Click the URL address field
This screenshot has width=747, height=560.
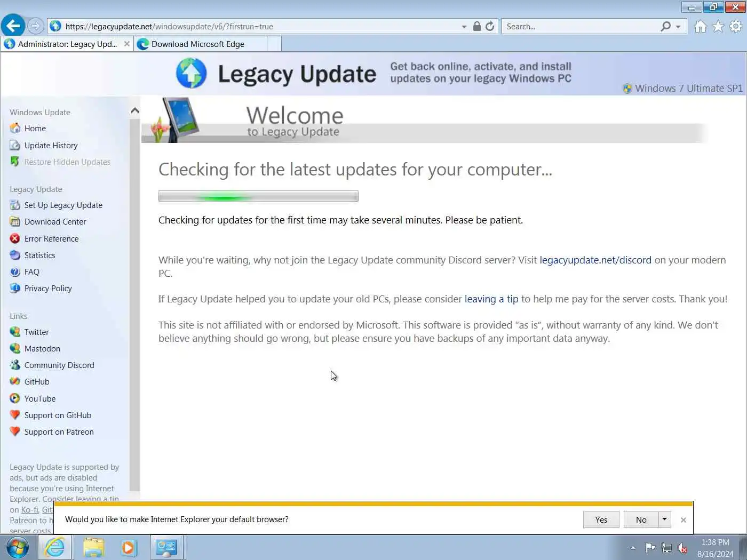[261, 26]
